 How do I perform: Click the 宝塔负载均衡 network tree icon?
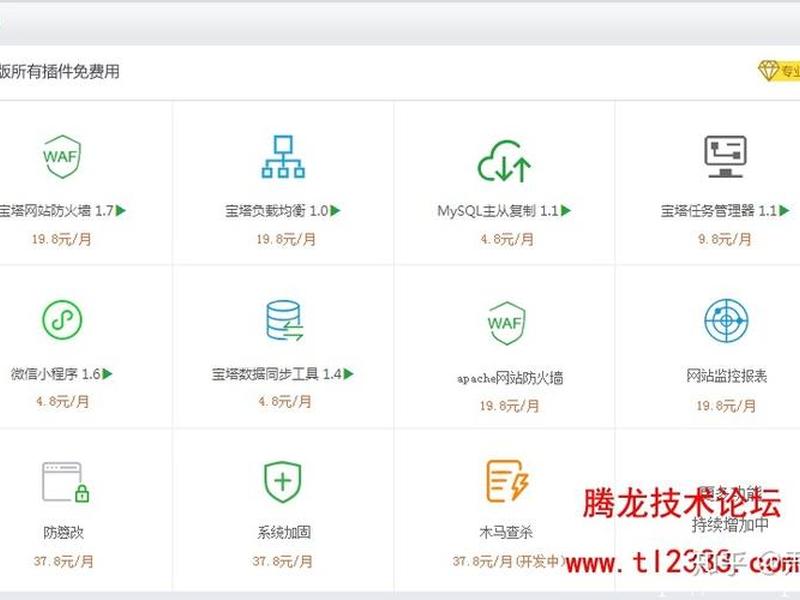283,157
